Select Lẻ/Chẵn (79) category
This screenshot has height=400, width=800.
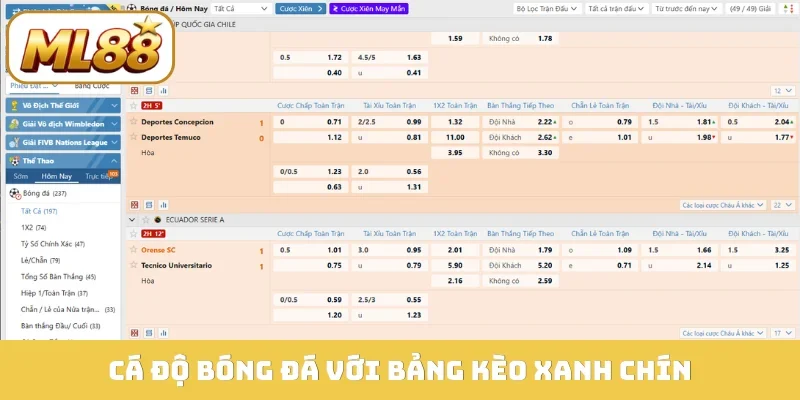[40, 260]
